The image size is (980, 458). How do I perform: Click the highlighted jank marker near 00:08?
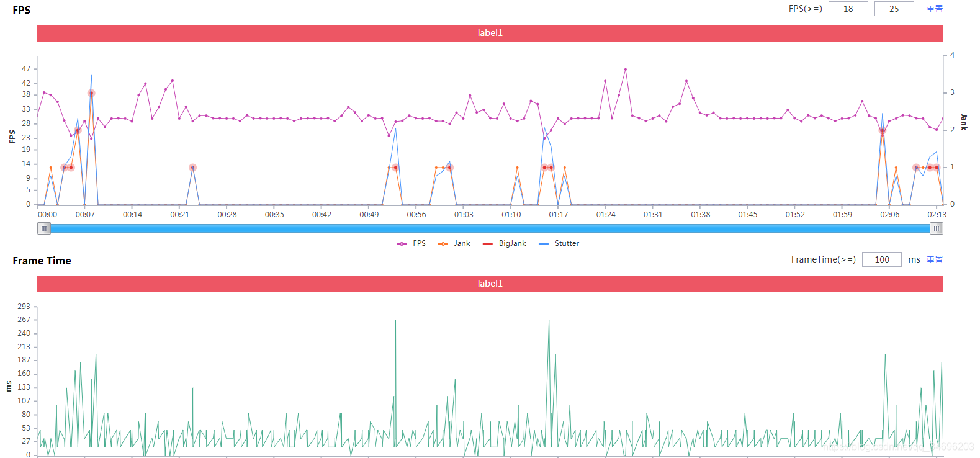[91, 93]
